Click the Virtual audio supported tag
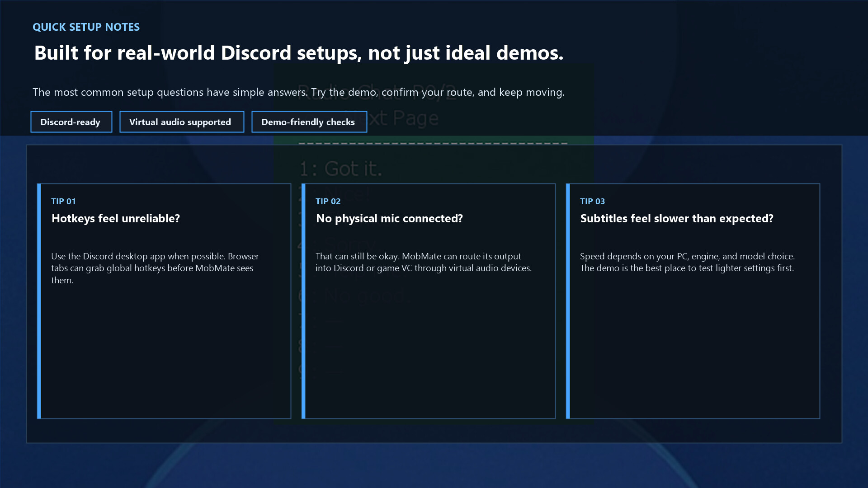868x488 pixels. point(181,122)
